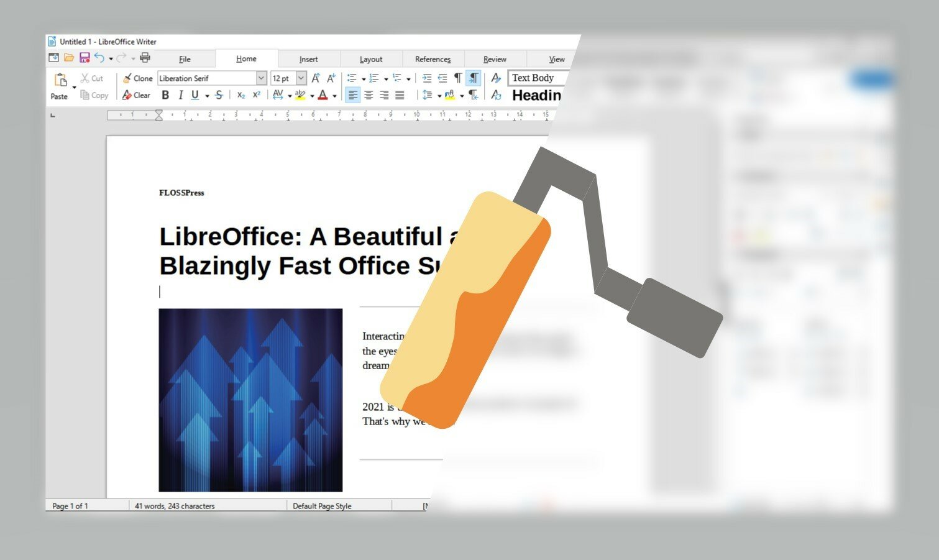Click the ruler indent marker

159,115
